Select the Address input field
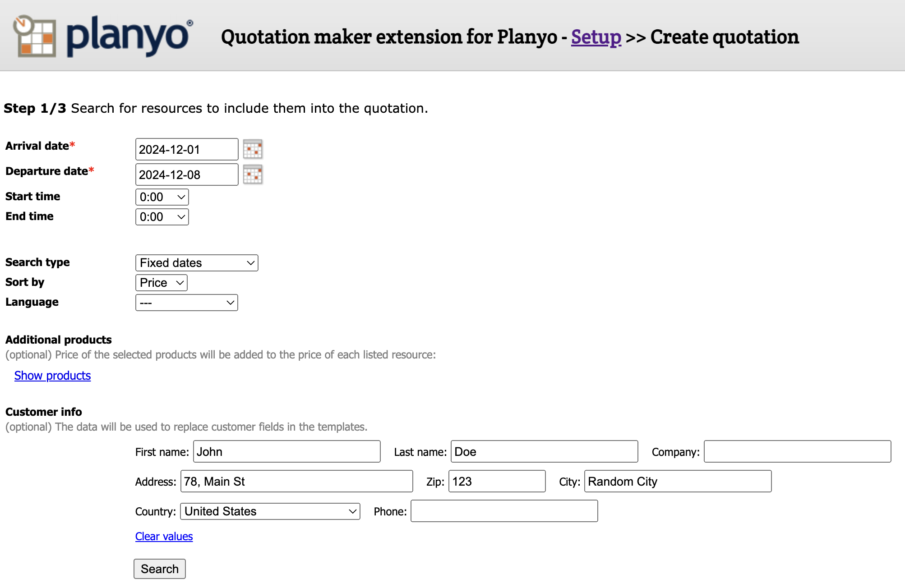Viewport: 905px width, 588px height. (296, 482)
